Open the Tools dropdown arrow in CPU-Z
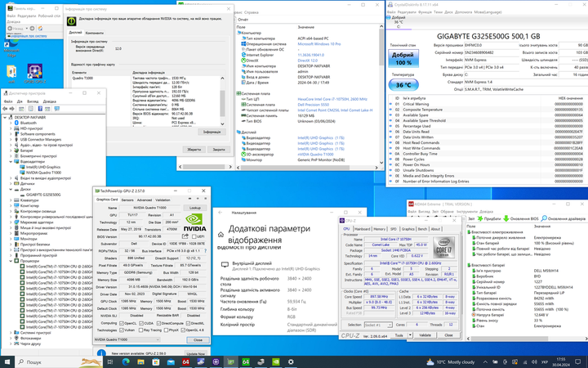Image resolution: width=588 pixels, height=368 pixels. tap(410, 334)
